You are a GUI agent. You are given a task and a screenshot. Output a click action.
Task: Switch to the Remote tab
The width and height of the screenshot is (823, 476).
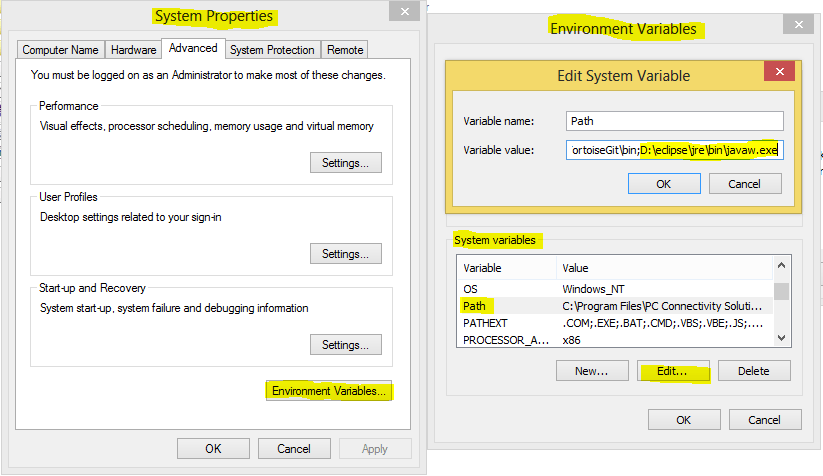pos(345,50)
